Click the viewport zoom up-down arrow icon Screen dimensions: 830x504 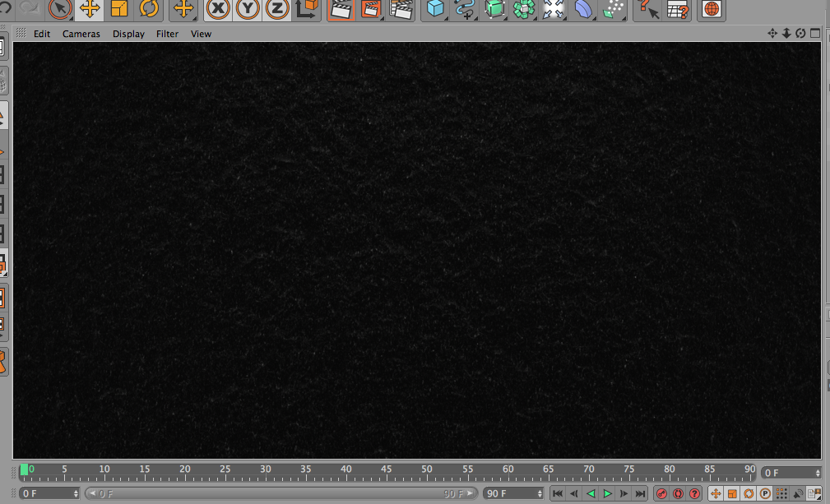point(786,34)
